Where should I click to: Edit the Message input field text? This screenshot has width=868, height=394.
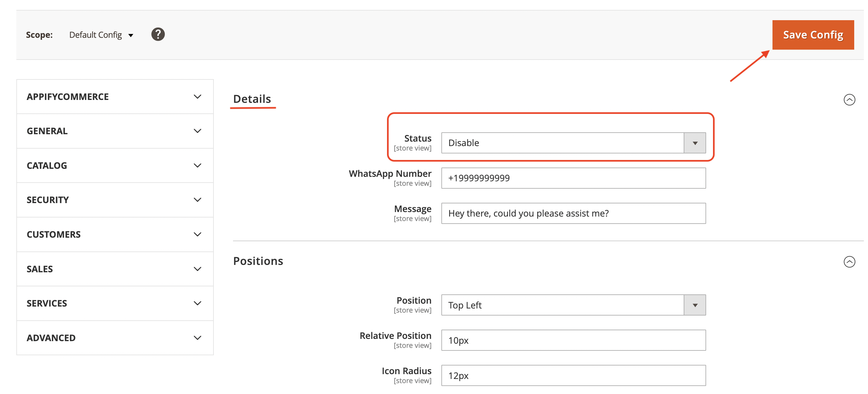pyautogui.click(x=573, y=212)
